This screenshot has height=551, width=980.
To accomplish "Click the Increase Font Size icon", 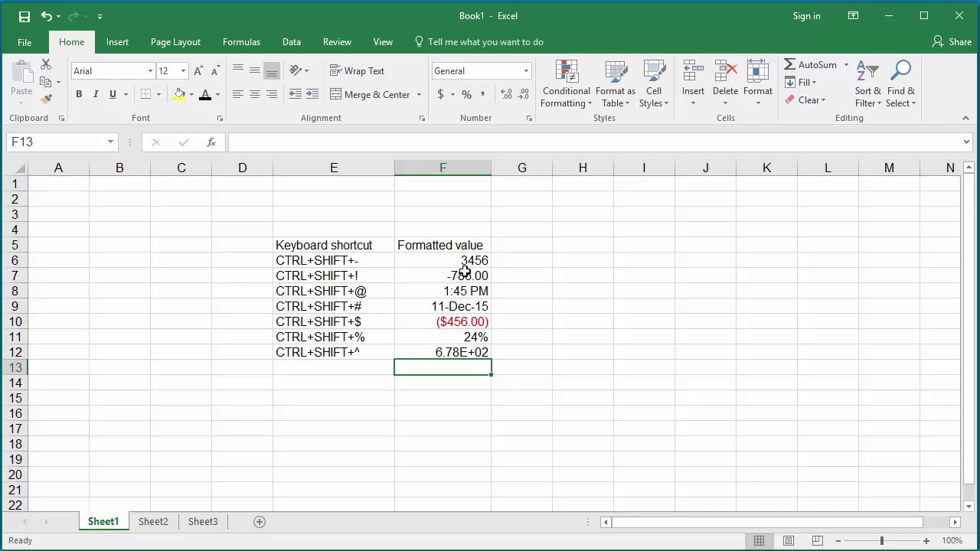I will click(198, 71).
